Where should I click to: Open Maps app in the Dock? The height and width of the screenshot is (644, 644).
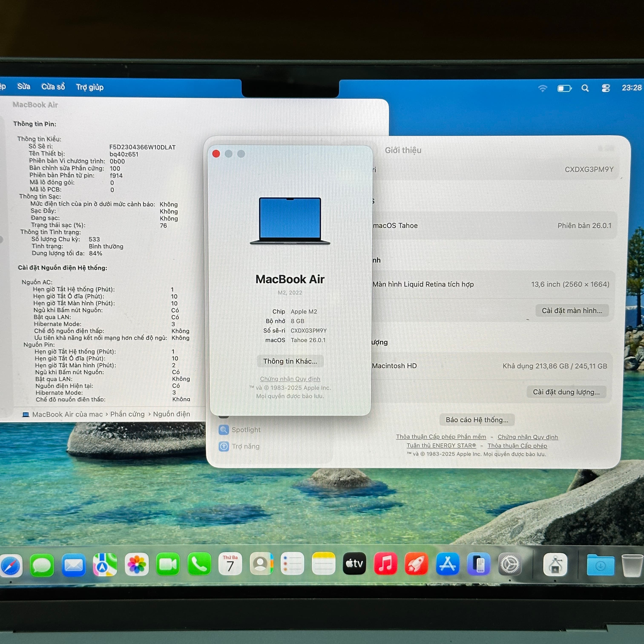point(105,564)
